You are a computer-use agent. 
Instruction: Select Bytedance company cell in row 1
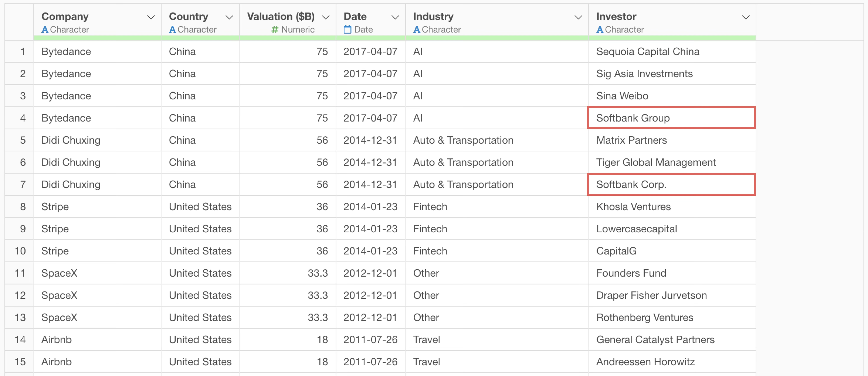97,52
